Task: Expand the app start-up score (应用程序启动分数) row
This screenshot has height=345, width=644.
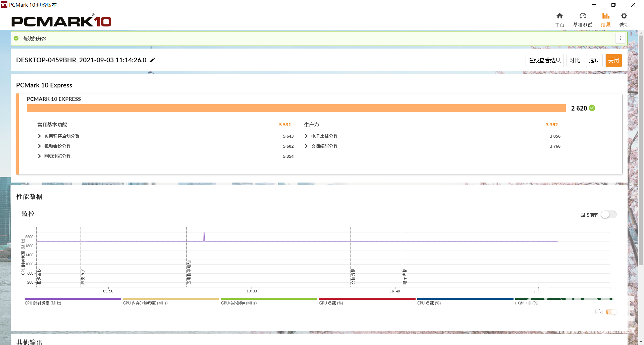Action: click(x=39, y=136)
